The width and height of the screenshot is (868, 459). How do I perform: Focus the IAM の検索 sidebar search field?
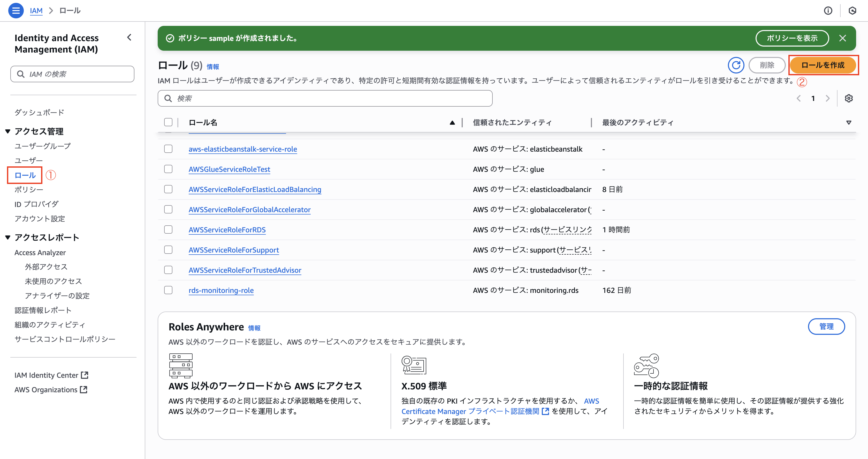72,74
